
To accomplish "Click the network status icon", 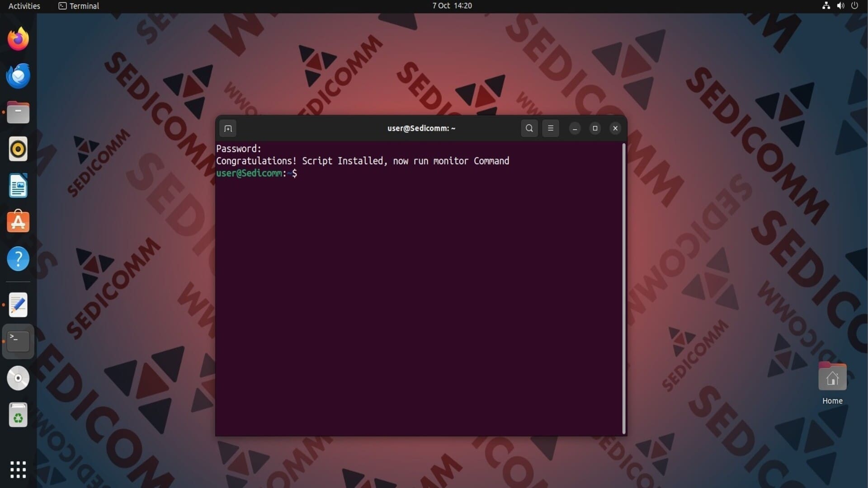I will coord(826,6).
